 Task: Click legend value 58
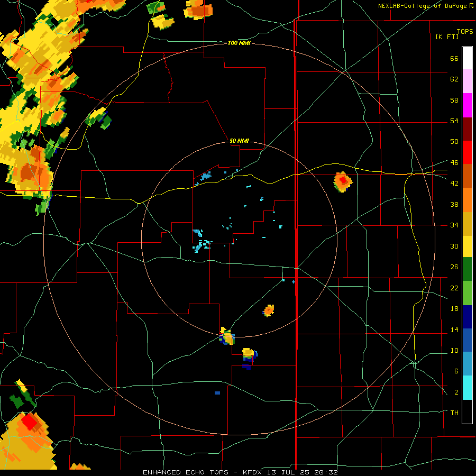(x=454, y=100)
